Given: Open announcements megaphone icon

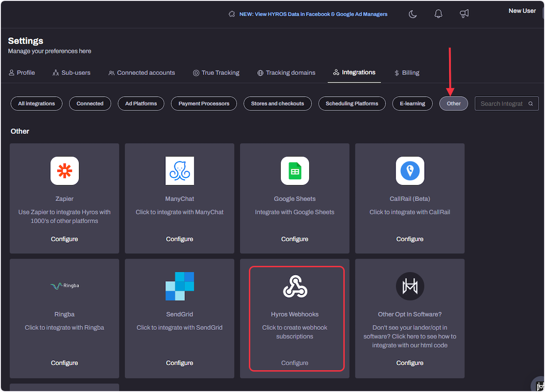Looking at the screenshot, I should 464,14.
